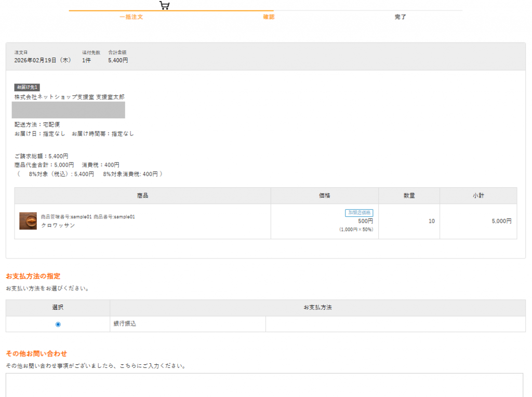Click the 商品 column header
The height and width of the screenshot is (397, 532).
coord(142,196)
